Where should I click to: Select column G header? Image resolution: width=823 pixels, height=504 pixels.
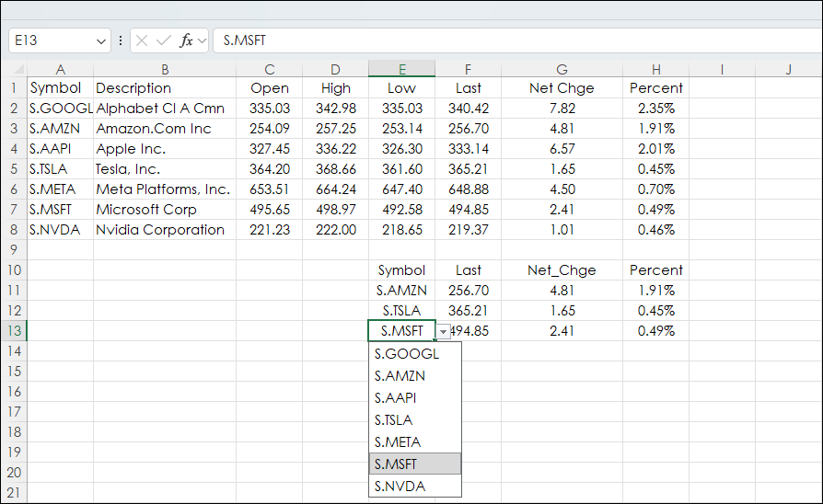[562, 69]
